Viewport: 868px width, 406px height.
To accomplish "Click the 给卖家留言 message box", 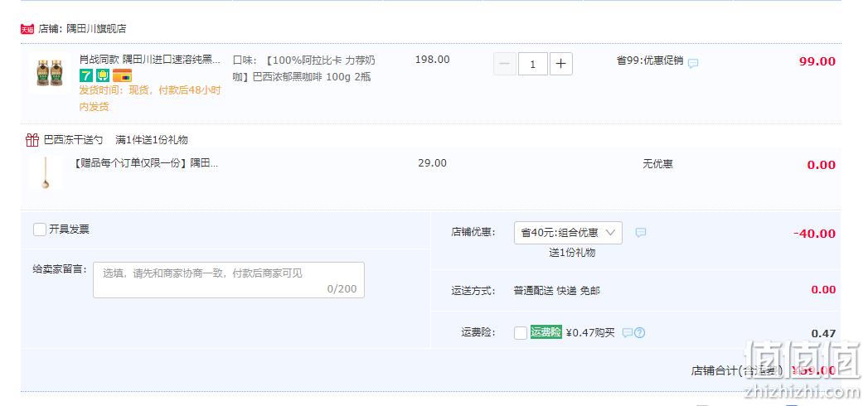I will pyautogui.click(x=229, y=280).
